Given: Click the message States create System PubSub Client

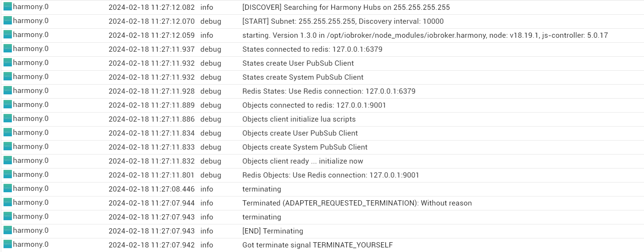Looking at the screenshot, I should 303,77.
